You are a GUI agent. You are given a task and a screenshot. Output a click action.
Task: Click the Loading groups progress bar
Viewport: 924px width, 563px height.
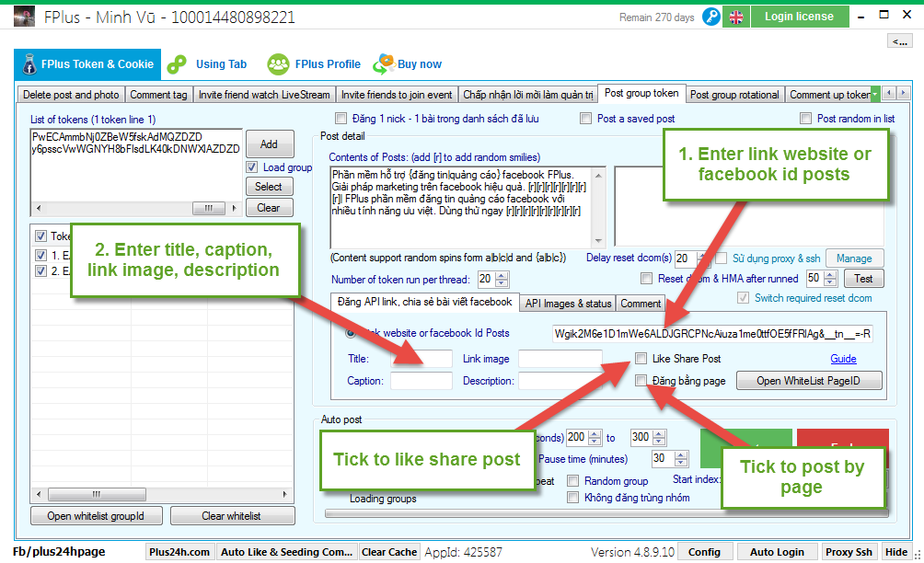click(606, 513)
